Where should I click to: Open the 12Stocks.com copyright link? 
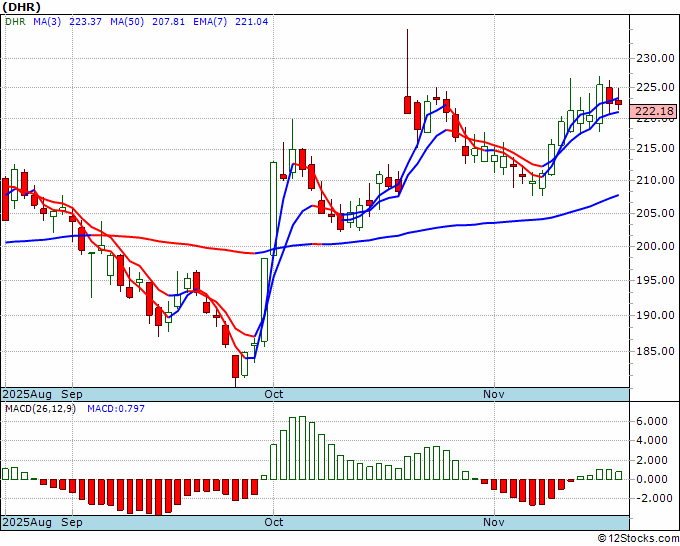[638, 539]
